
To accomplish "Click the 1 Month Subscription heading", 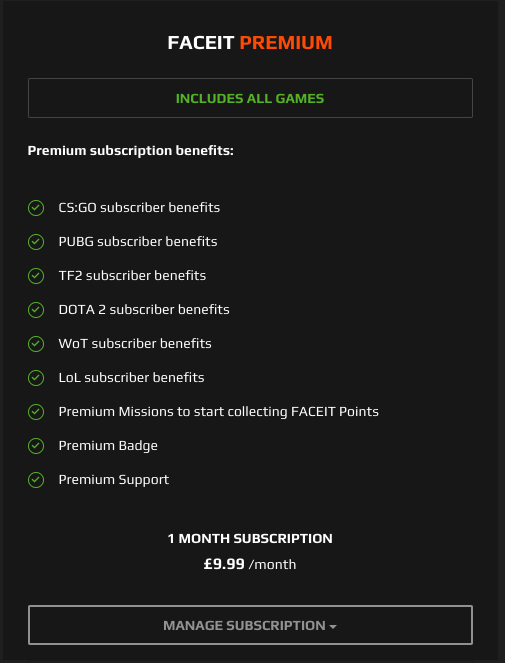I will click(x=250, y=539).
